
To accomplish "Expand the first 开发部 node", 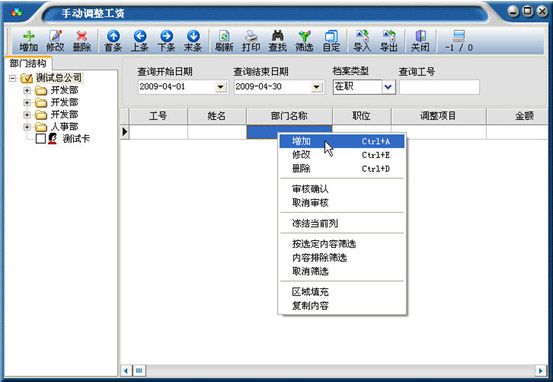I will pos(27,91).
